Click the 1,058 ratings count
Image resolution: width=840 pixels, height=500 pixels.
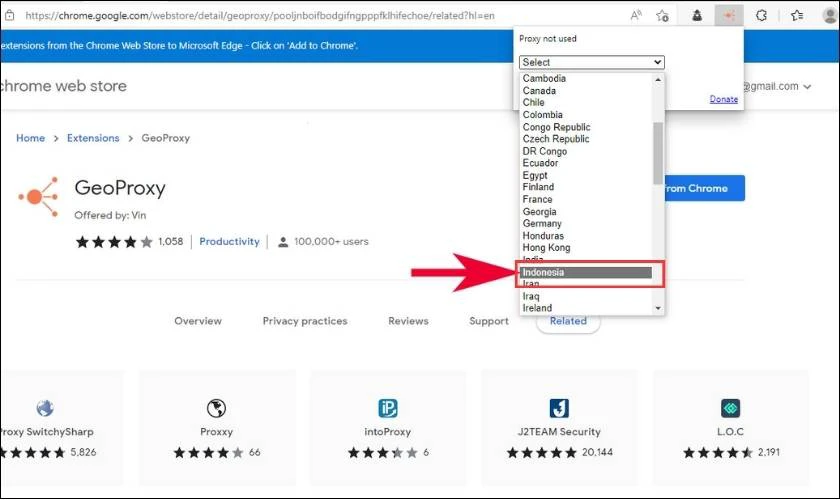(x=170, y=242)
